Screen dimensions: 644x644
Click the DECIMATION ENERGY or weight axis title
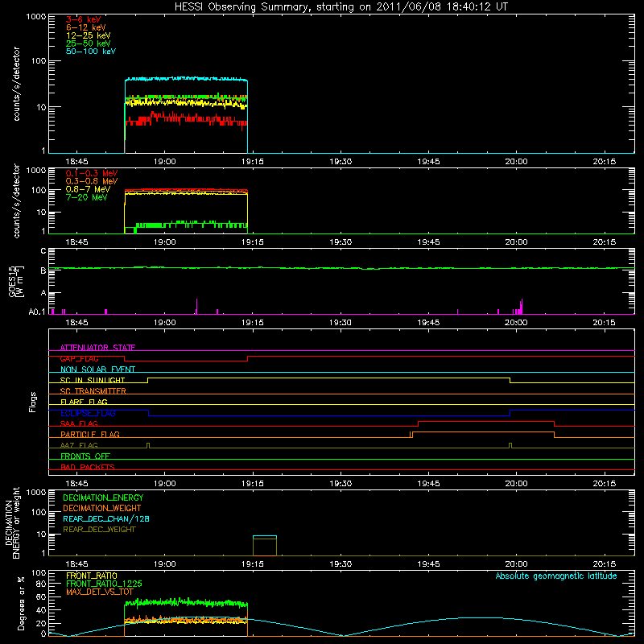12,523
